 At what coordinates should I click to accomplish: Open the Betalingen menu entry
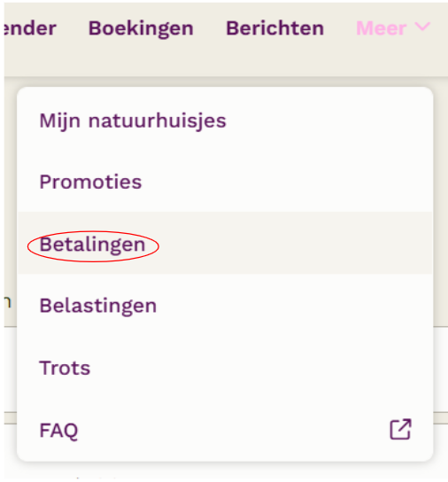225,243
